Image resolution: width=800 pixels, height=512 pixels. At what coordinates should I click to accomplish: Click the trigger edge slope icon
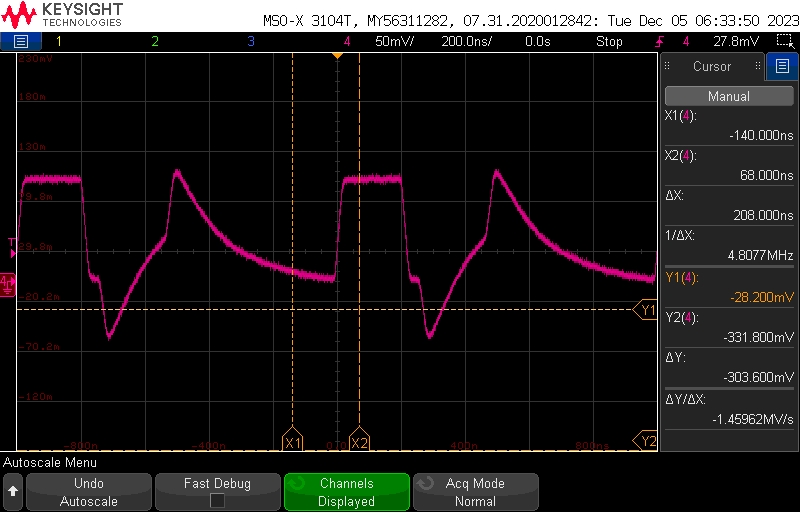660,41
